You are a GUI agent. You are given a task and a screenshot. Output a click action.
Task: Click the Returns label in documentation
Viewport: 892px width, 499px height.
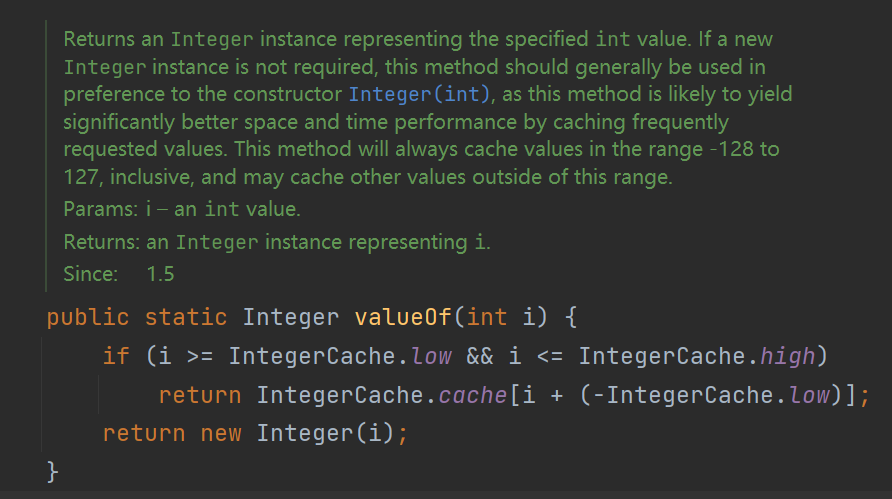coord(96,242)
